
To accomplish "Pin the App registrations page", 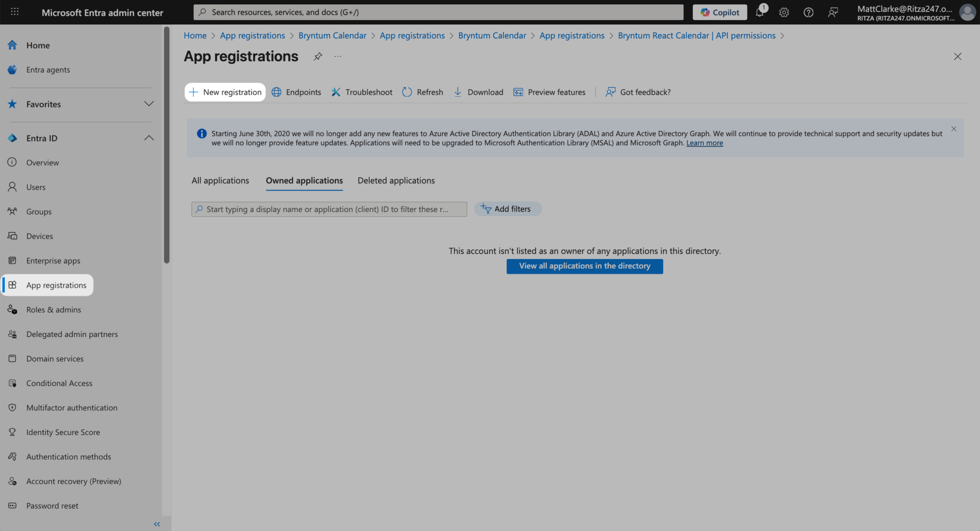I will pyautogui.click(x=318, y=56).
